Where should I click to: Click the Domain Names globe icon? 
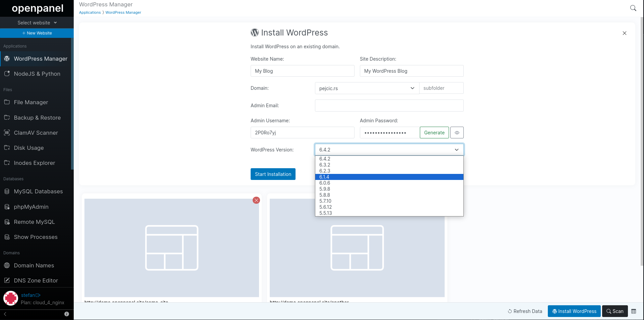point(7,265)
